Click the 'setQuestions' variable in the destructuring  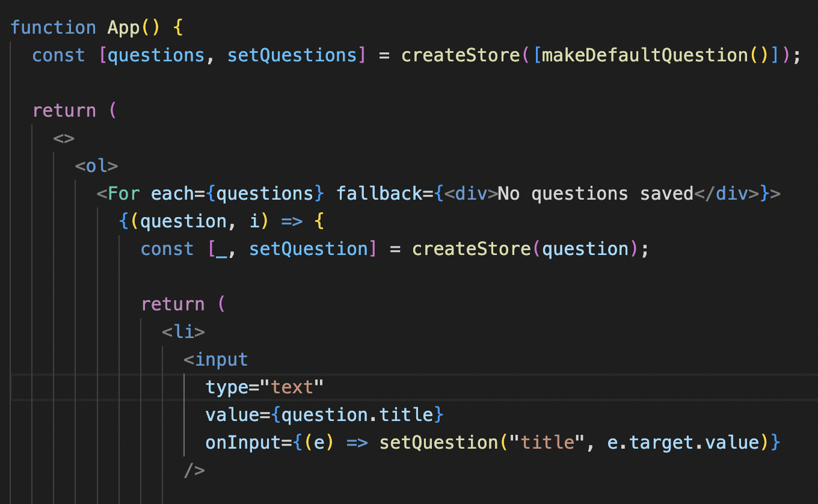click(x=292, y=55)
